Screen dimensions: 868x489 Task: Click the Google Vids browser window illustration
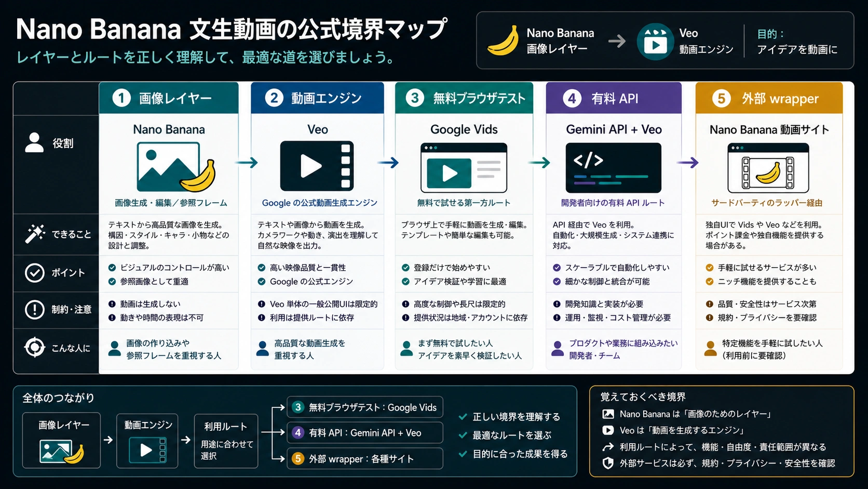pyautogui.click(x=464, y=167)
